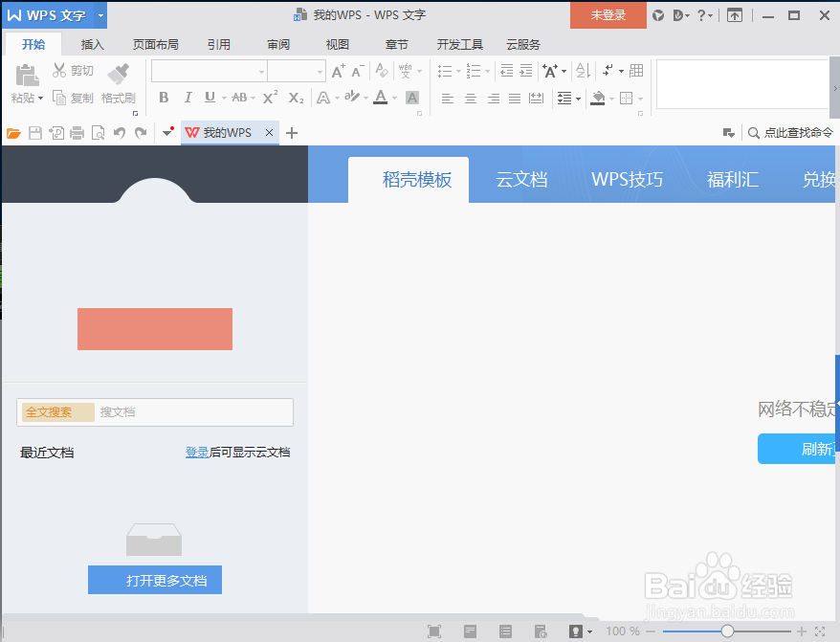This screenshot has height=642, width=840.
Task: Toggle underline formatting
Action: 210,98
